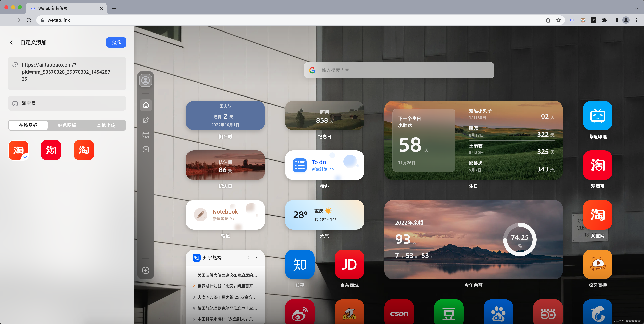Click the plus icon at the sidebar bottom

point(146,270)
